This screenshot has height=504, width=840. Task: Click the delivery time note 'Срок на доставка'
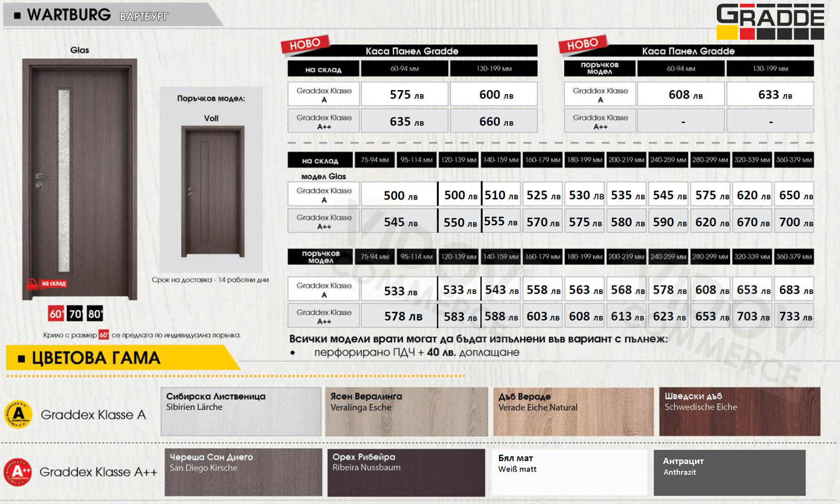point(211,280)
